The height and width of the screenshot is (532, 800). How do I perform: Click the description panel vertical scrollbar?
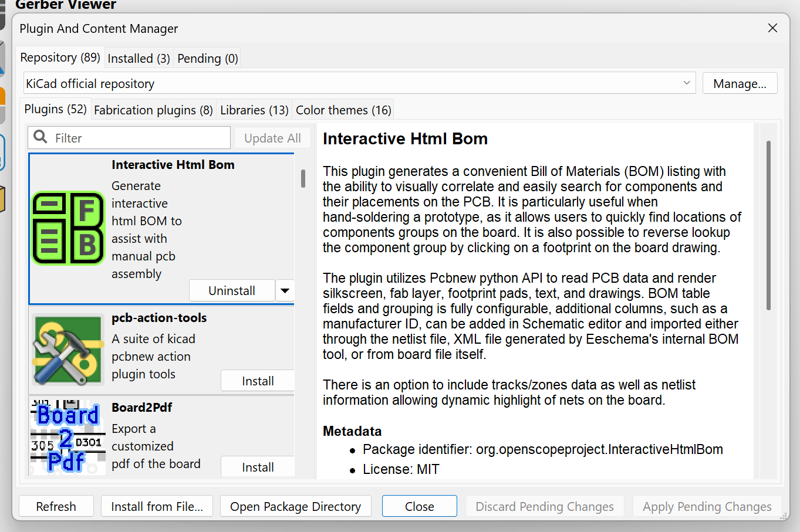click(x=768, y=225)
